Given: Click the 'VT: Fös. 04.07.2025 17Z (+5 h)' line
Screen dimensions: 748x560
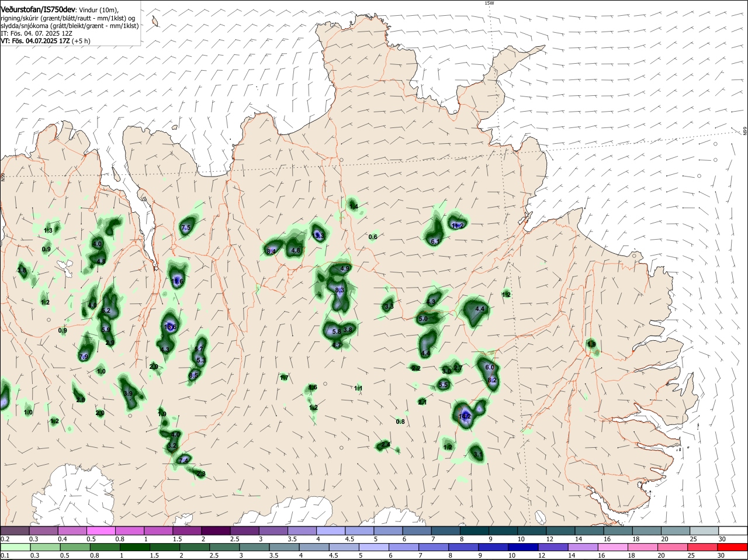Looking at the screenshot, I should click(x=46, y=41).
